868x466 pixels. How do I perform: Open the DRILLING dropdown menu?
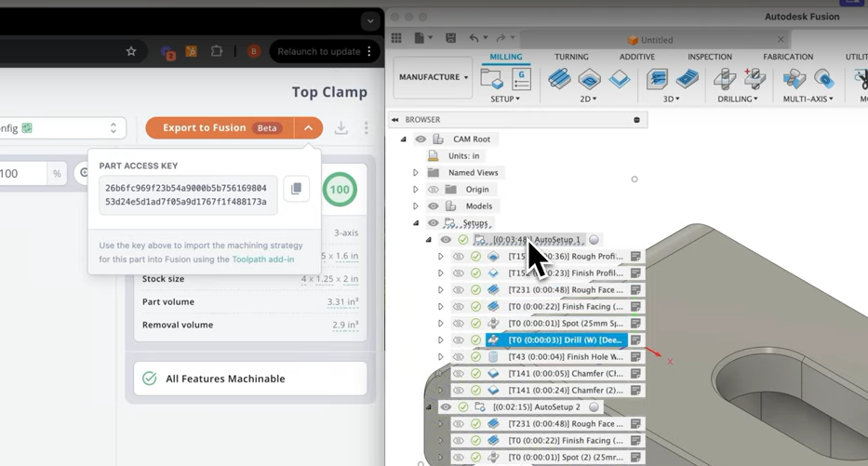tap(738, 100)
